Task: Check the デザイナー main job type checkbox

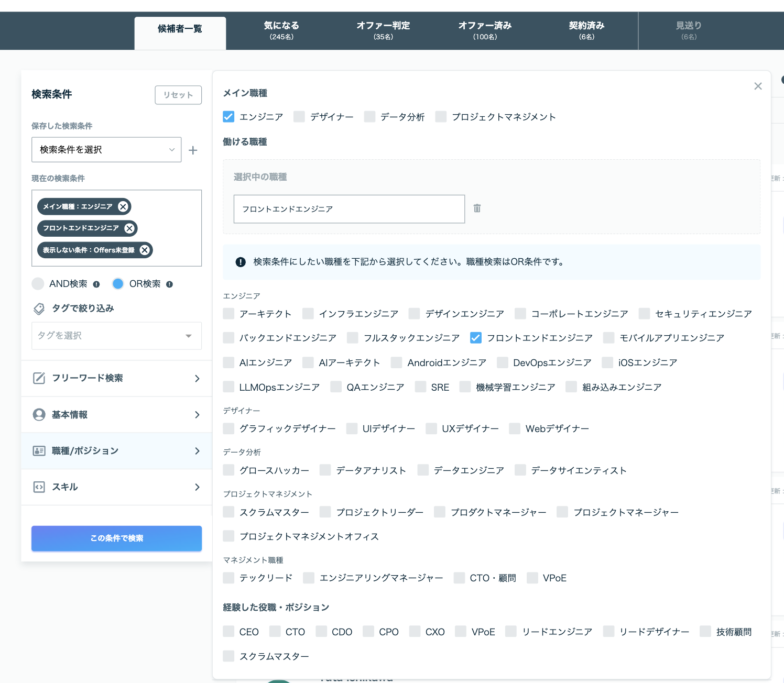Action: pyautogui.click(x=299, y=116)
